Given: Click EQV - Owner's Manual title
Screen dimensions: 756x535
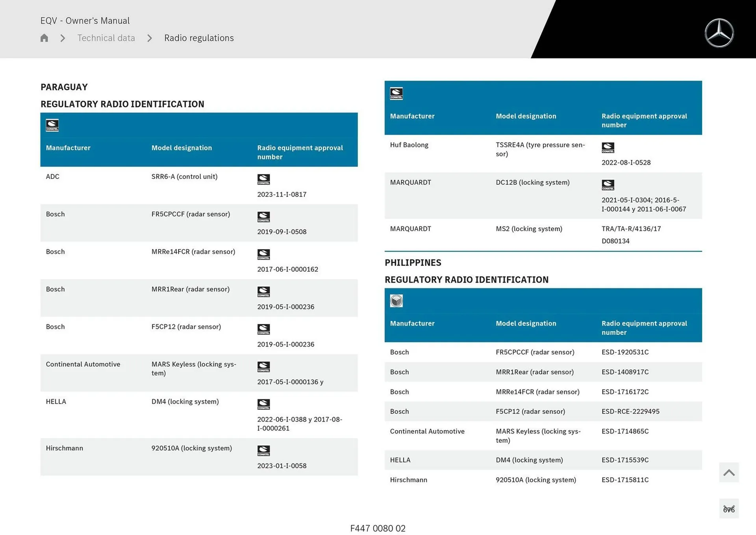Looking at the screenshot, I should [85, 20].
